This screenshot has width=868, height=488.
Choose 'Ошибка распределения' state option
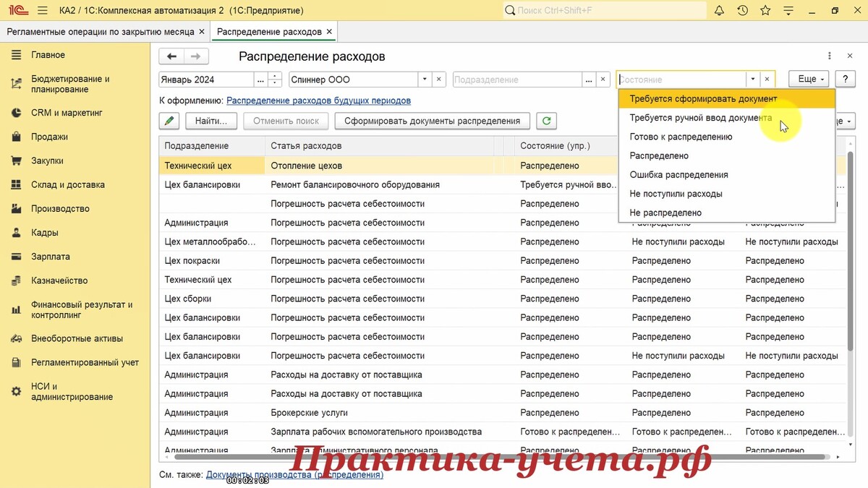coord(678,175)
